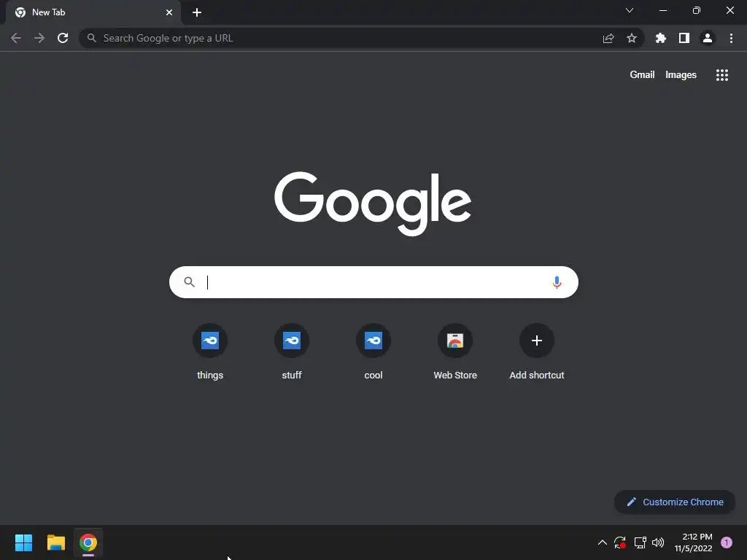Open the Extensions puzzle icon
This screenshot has height=560, width=747.
point(661,38)
